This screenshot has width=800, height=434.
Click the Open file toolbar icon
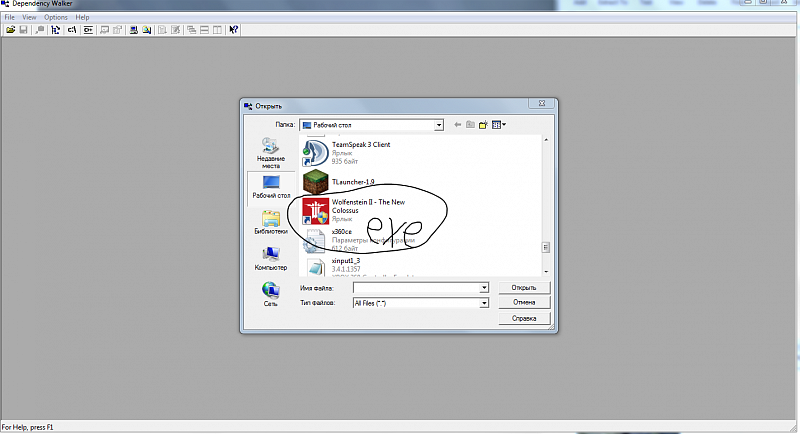tap(10, 30)
